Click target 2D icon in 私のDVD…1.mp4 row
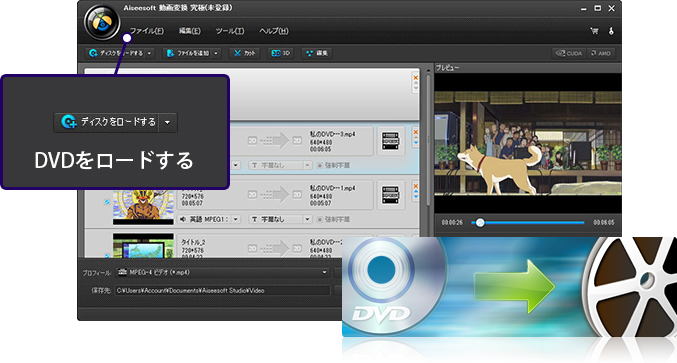 [x=297, y=195]
